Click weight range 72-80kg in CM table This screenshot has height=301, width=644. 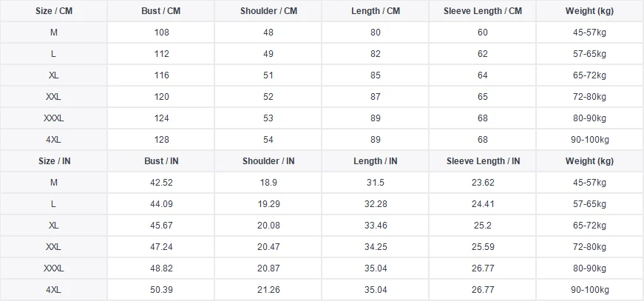click(x=590, y=97)
